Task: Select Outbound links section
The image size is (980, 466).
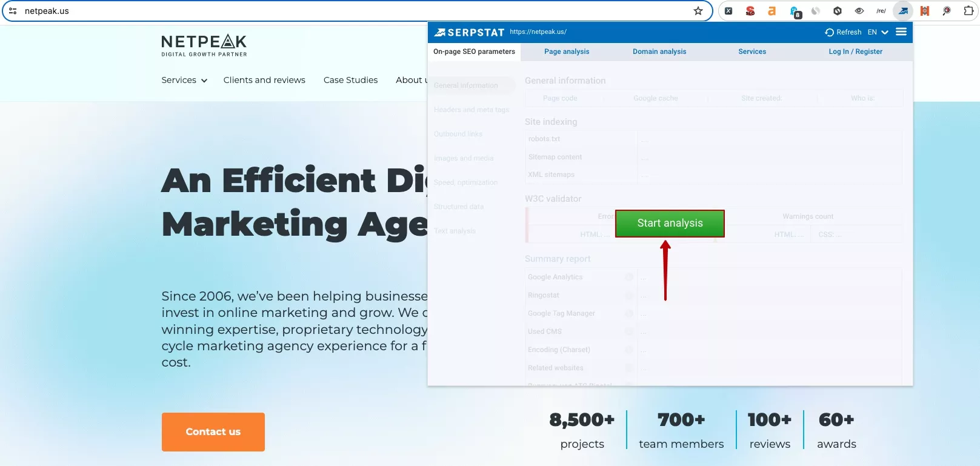Action: (x=458, y=134)
